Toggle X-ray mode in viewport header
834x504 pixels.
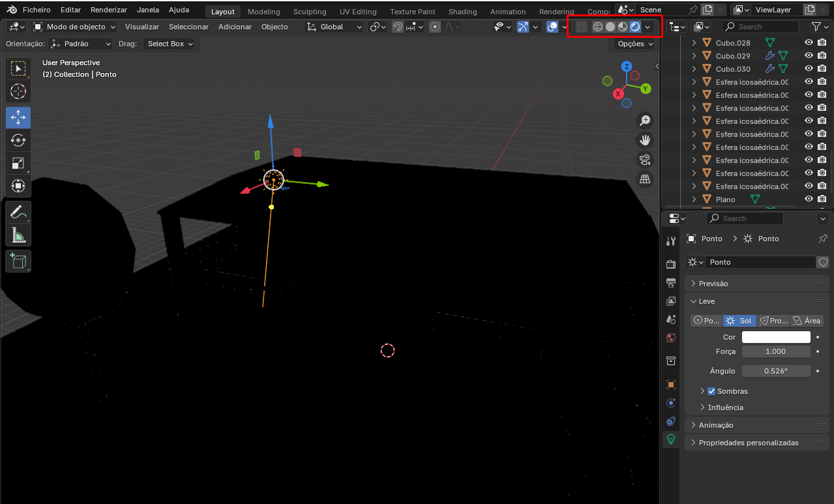point(581,27)
